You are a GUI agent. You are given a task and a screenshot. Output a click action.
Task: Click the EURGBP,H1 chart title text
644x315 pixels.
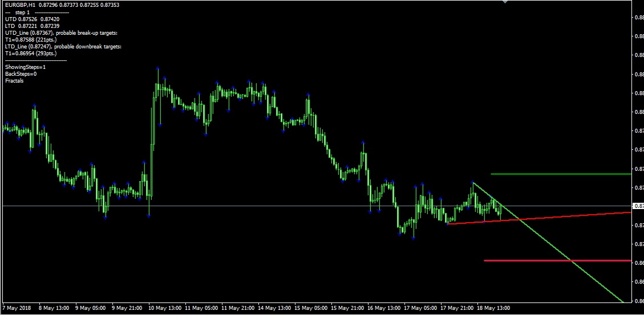point(19,5)
